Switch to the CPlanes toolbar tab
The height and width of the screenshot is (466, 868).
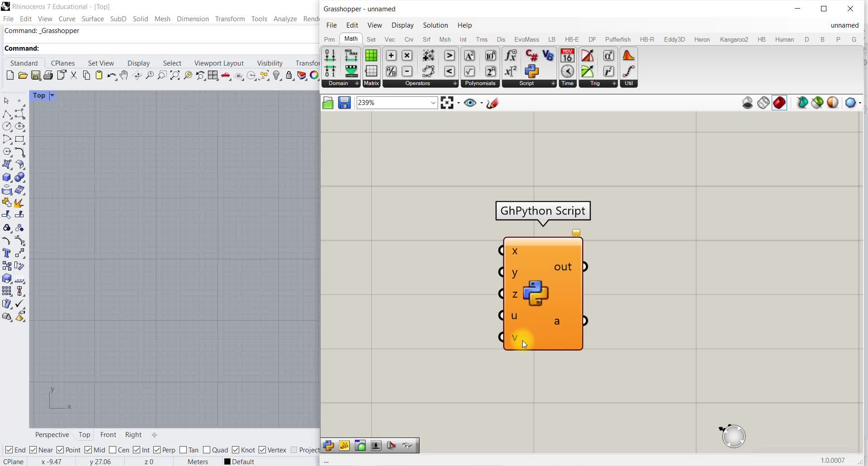(x=63, y=63)
